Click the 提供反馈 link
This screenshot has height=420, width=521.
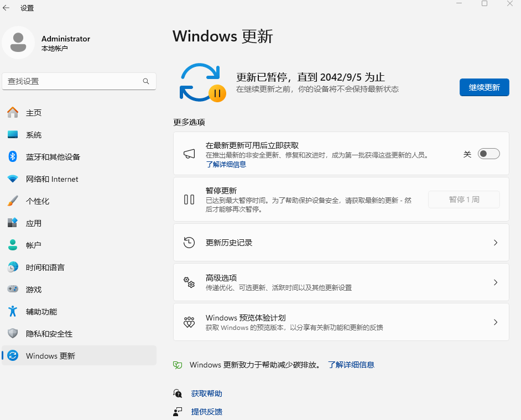point(206,412)
